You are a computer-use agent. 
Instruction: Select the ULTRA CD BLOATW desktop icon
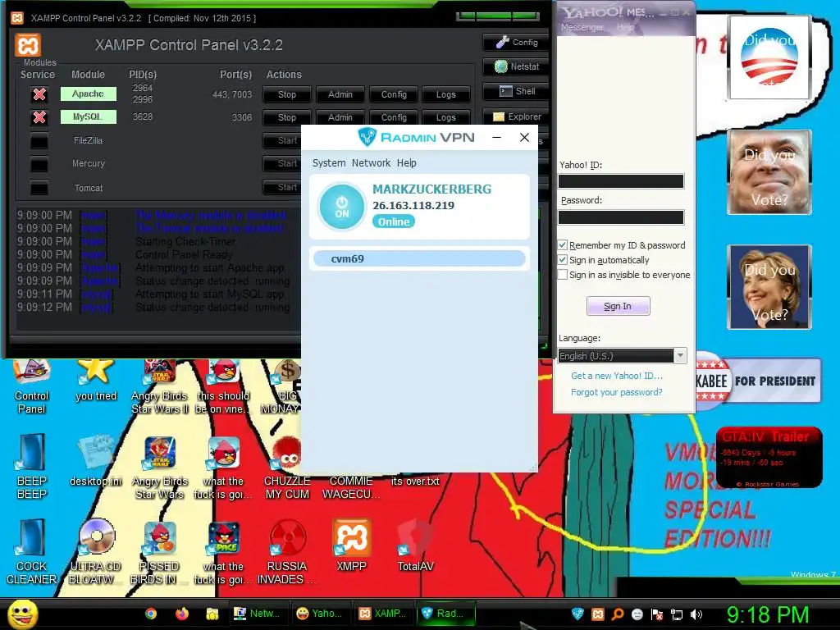96,552
